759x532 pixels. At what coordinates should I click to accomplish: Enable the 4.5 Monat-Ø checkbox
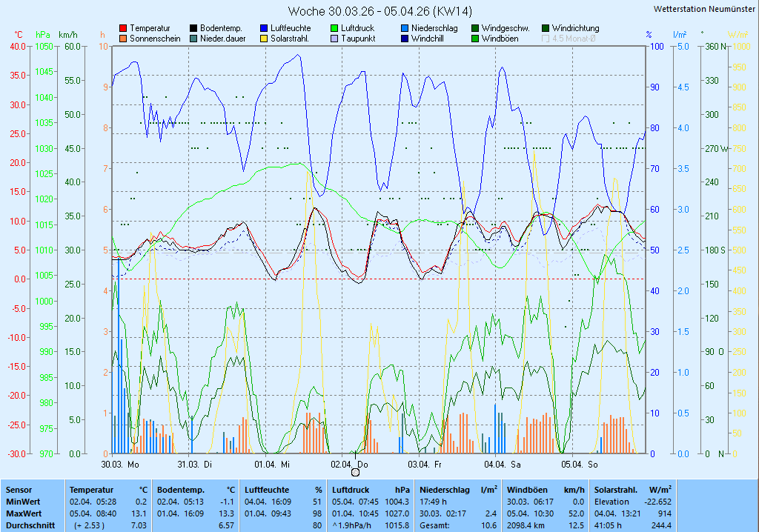click(x=546, y=39)
